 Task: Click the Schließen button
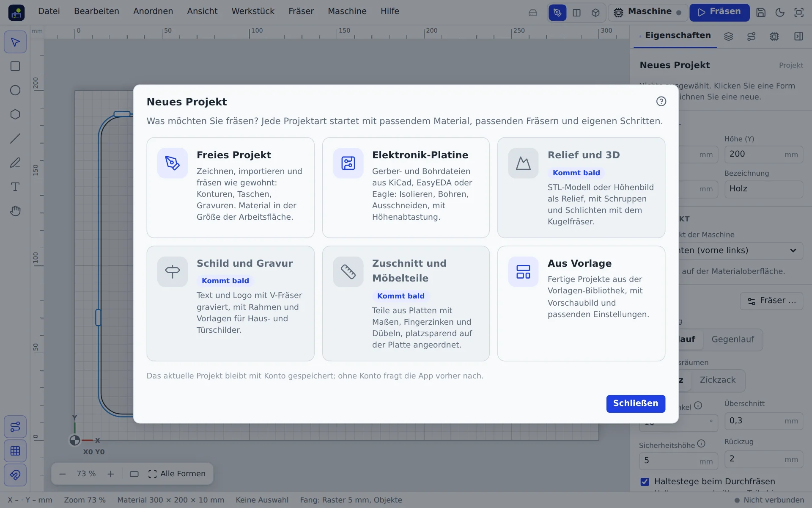point(636,403)
